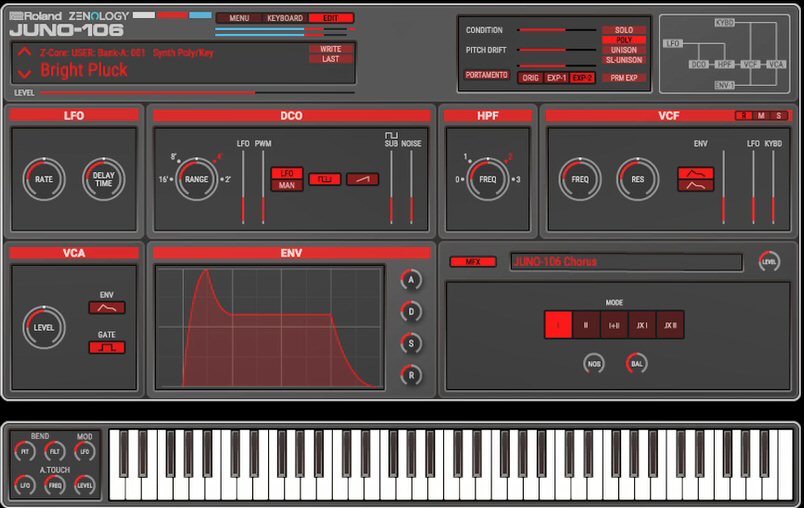Adjust the VCF KYBD follow slider

773,187
